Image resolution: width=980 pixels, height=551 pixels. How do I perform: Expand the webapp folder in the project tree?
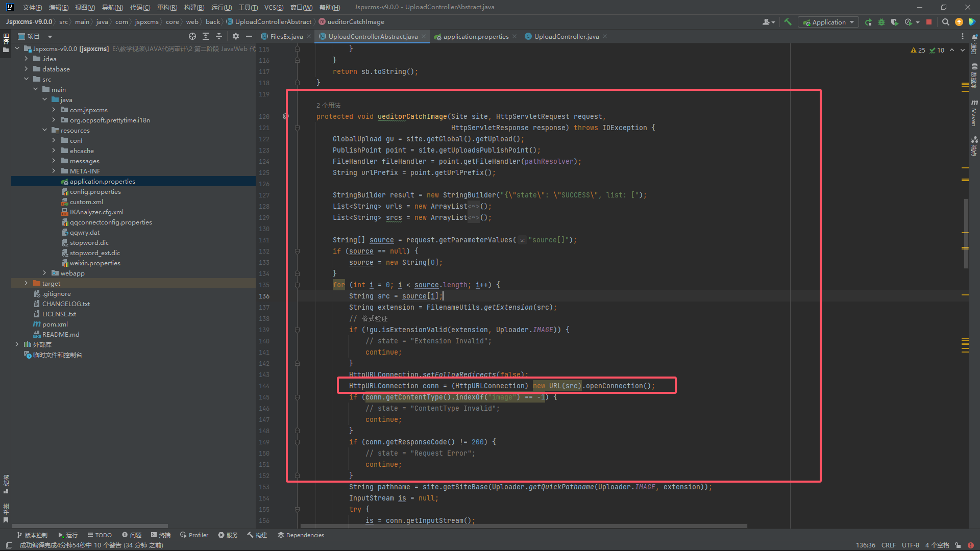point(44,273)
